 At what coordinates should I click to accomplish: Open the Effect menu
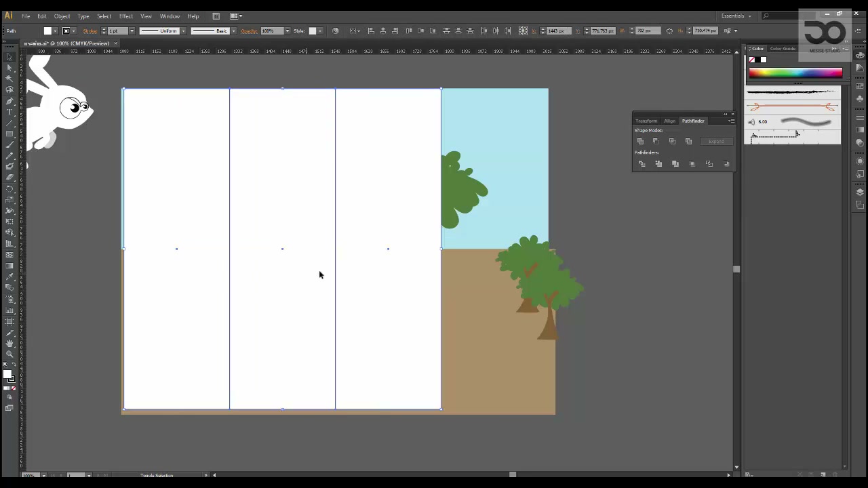[126, 16]
